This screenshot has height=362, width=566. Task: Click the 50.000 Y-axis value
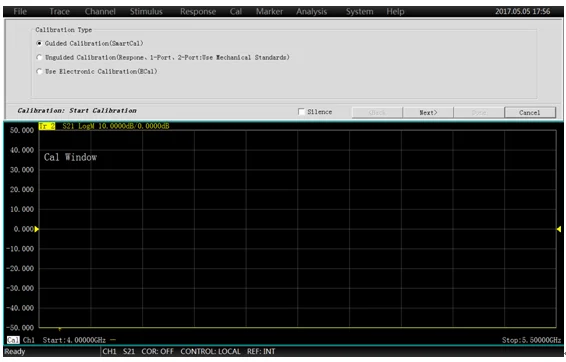coord(22,130)
